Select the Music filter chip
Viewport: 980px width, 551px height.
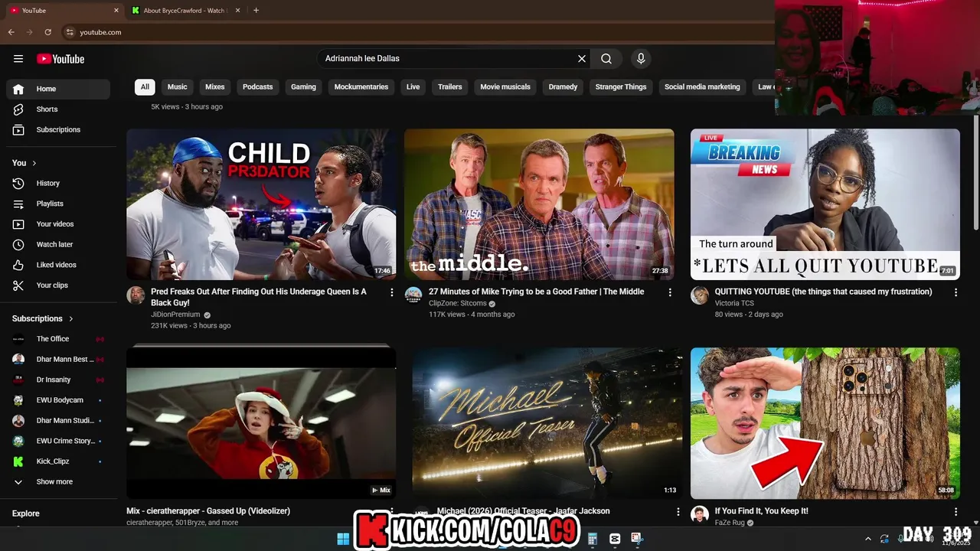(x=178, y=87)
